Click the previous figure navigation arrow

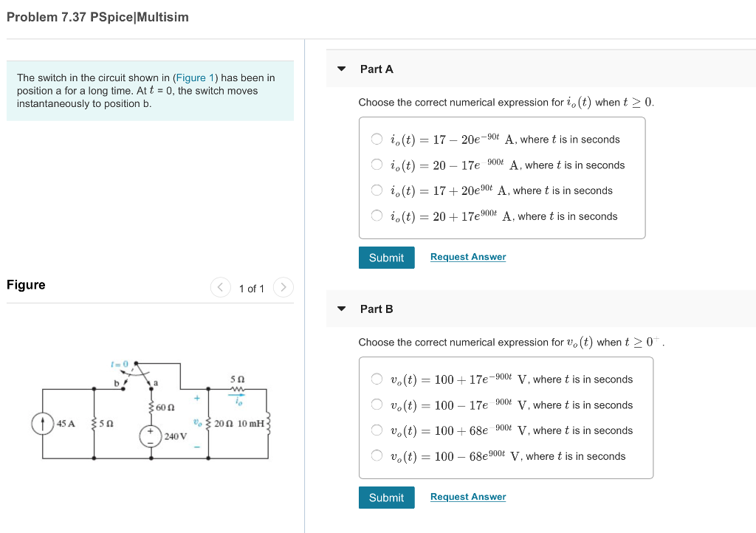click(220, 288)
